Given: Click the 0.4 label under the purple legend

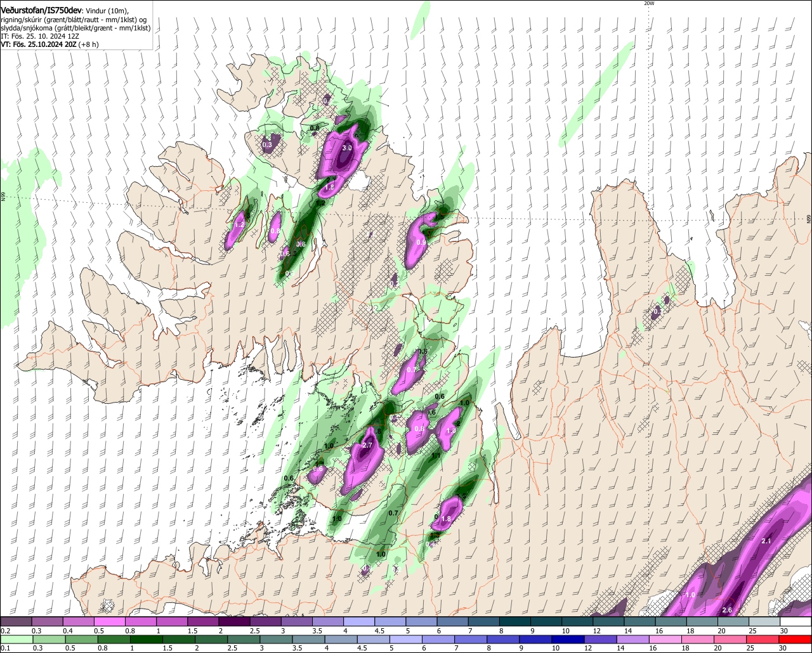Looking at the screenshot, I should pos(68,631).
